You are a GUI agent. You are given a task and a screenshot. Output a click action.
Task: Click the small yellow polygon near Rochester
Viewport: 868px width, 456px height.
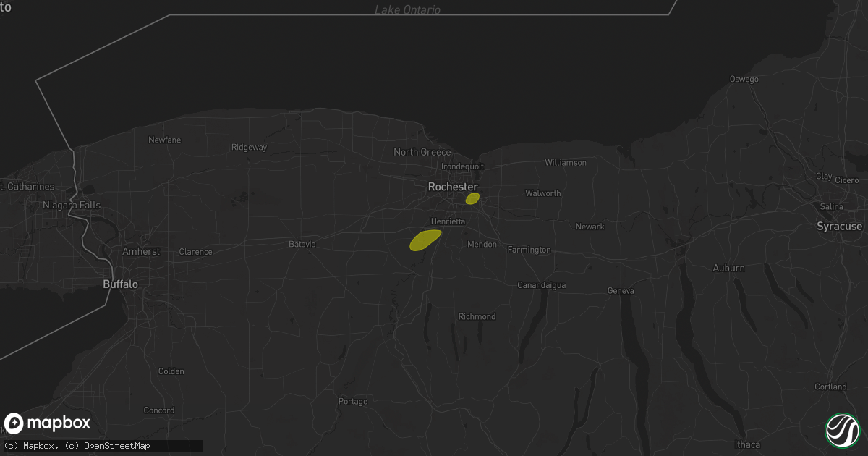pyautogui.click(x=472, y=198)
